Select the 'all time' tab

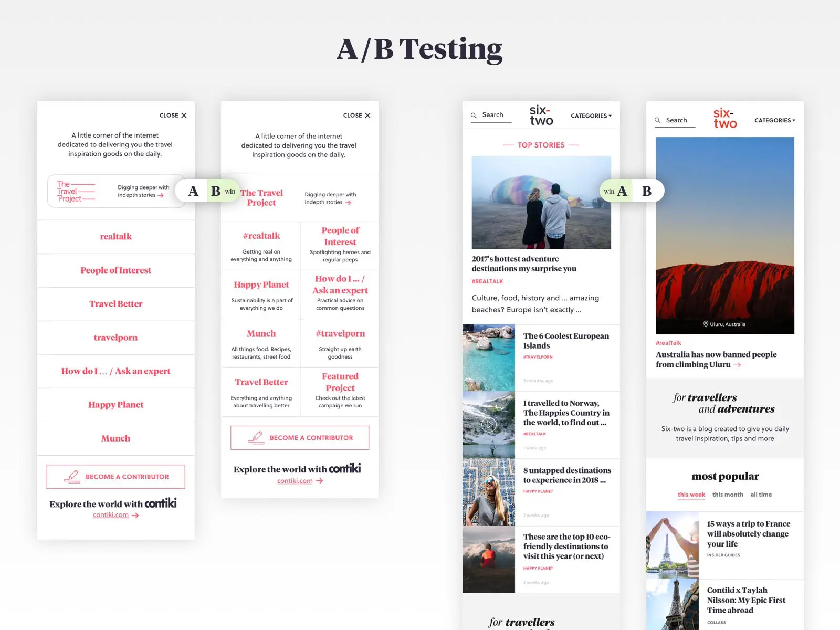[761, 495]
